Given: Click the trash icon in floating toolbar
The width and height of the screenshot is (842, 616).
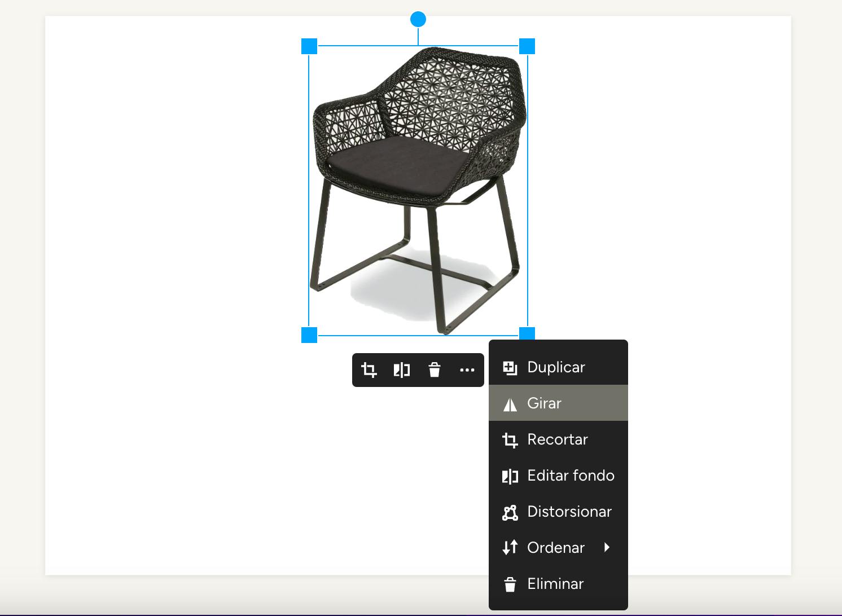Looking at the screenshot, I should pos(434,370).
